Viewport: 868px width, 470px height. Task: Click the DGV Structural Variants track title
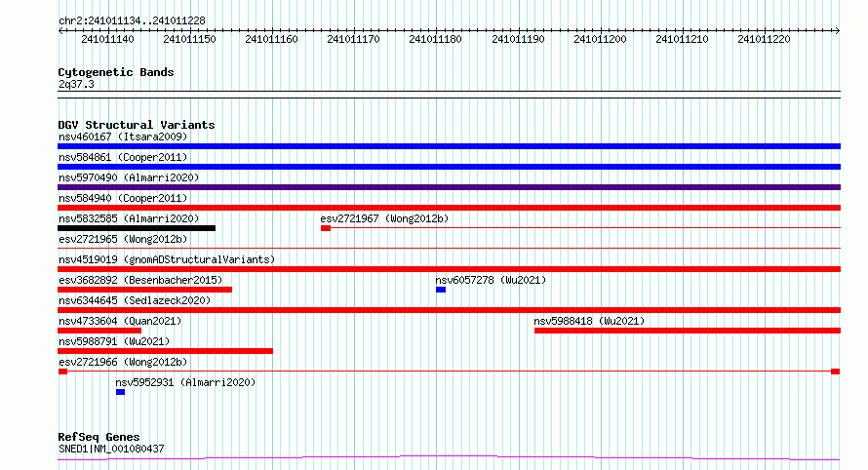coord(137,125)
